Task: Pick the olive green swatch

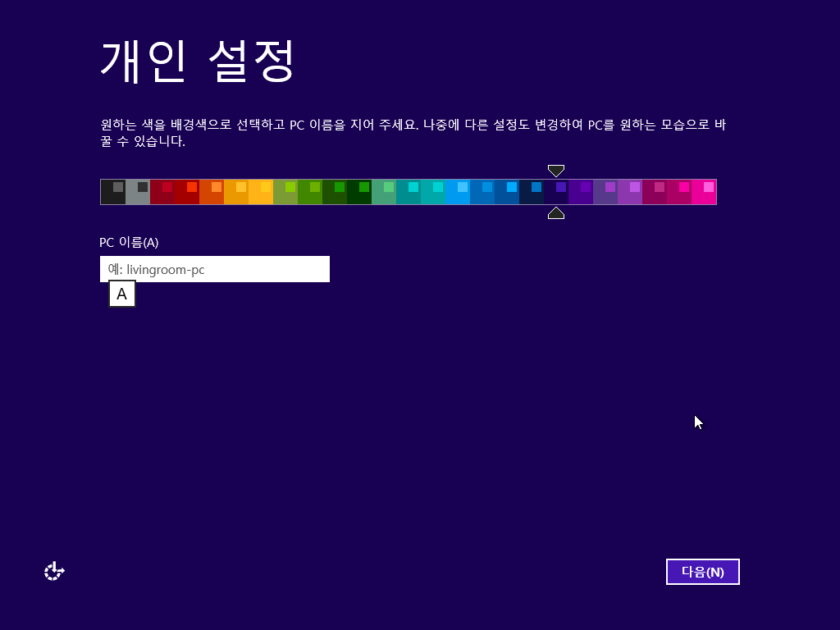Action: pos(285,192)
